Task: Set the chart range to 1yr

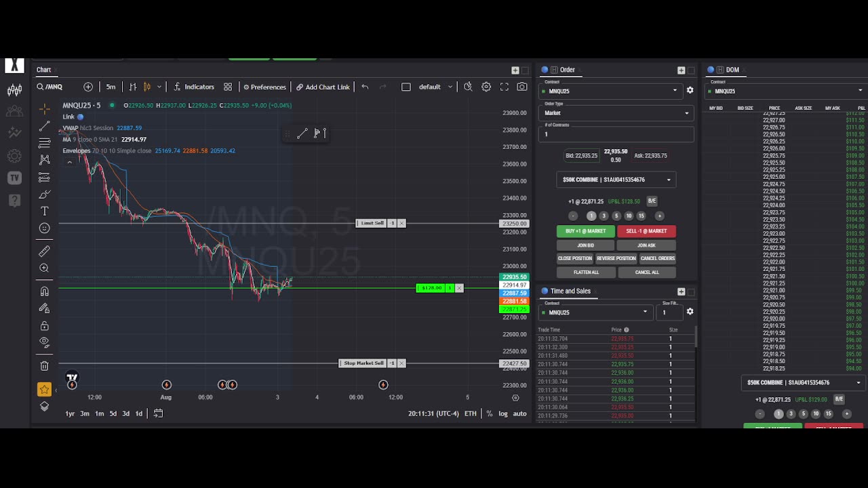Action: pos(70,413)
